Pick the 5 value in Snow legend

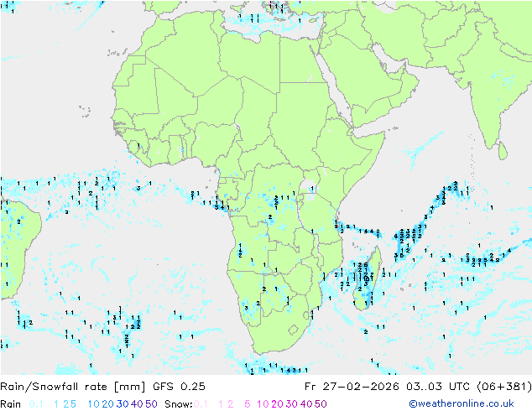tap(248, 404)
